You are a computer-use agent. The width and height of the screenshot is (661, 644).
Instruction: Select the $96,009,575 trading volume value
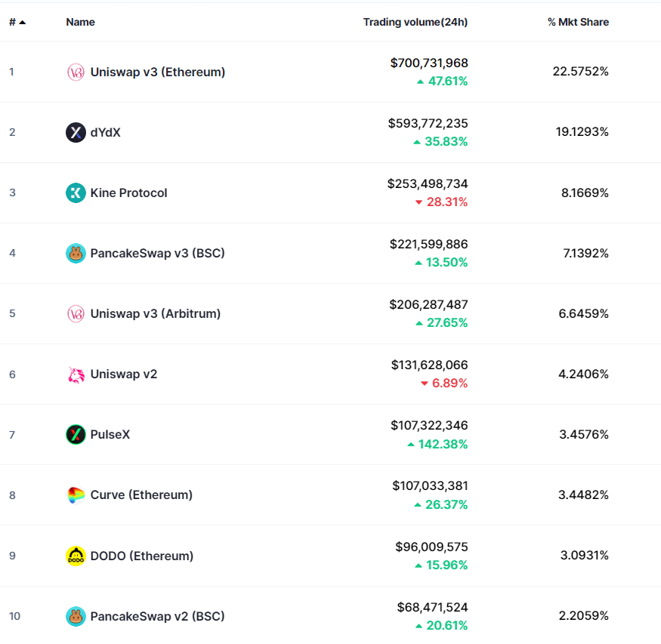431,547
